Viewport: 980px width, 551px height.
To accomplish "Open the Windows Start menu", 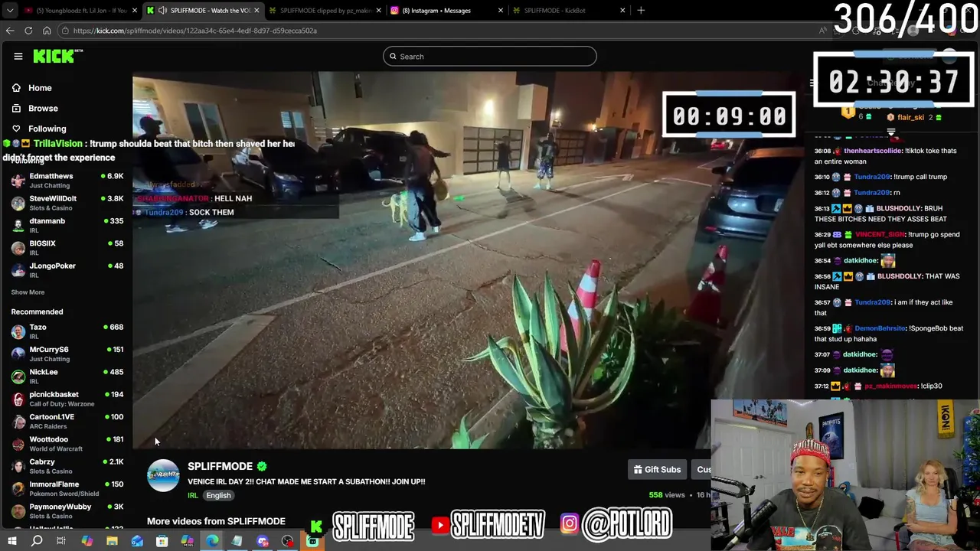I will click(x=11, y=541).
